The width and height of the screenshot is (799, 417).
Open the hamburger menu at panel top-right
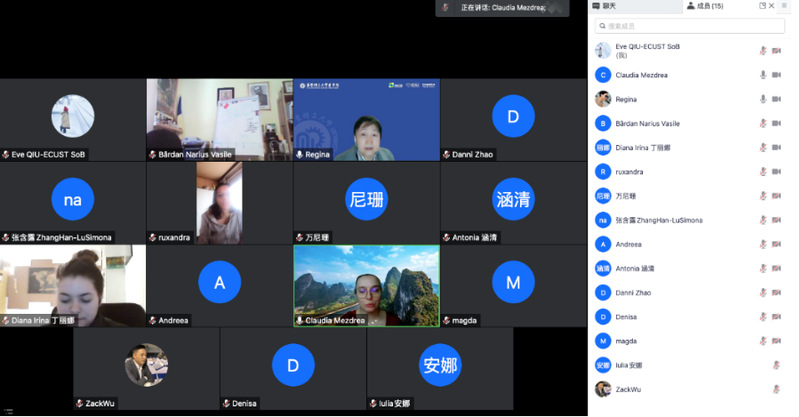[x=785, y=6]
